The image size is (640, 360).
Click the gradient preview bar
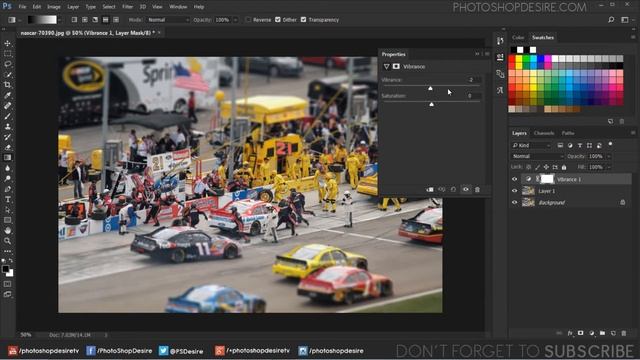click(42, 20)
